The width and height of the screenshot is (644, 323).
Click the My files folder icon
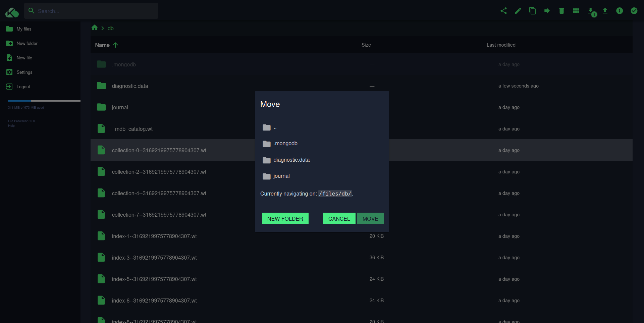[x=9, y=29]
